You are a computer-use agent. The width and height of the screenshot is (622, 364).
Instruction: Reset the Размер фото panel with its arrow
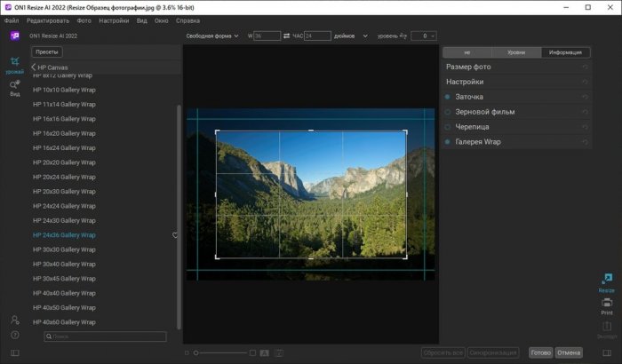click(x=584, y=67)
